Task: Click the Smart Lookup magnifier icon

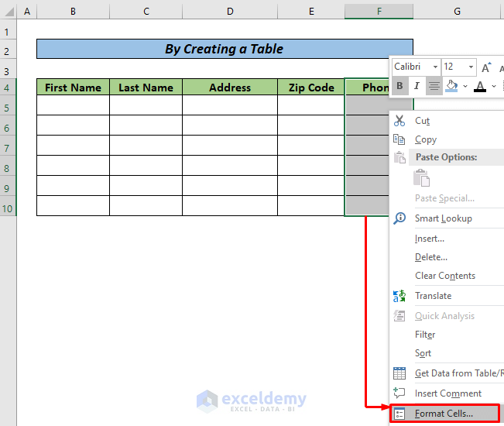Action: 399,218
